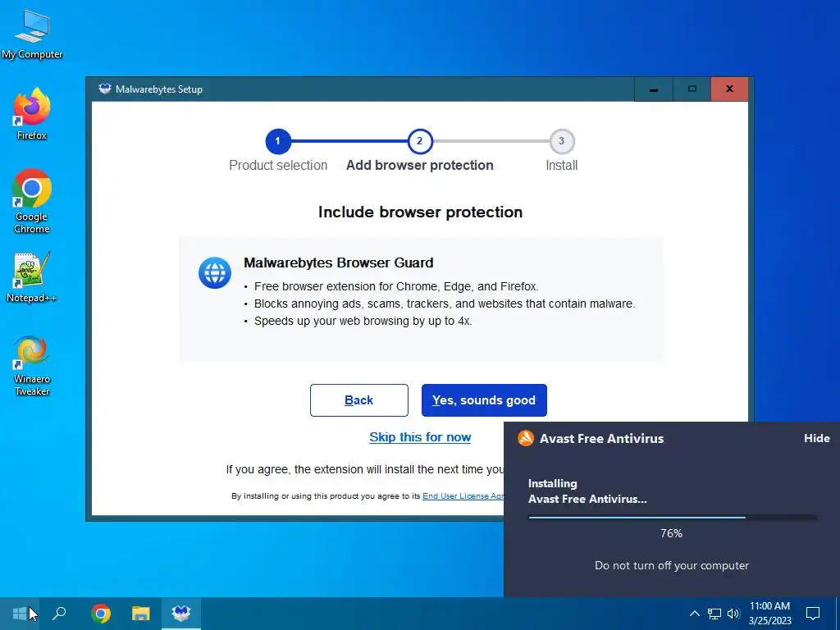Click Malwarebytes logo in title bar
The width and height of the screenshot is (840, 630).
104,89
